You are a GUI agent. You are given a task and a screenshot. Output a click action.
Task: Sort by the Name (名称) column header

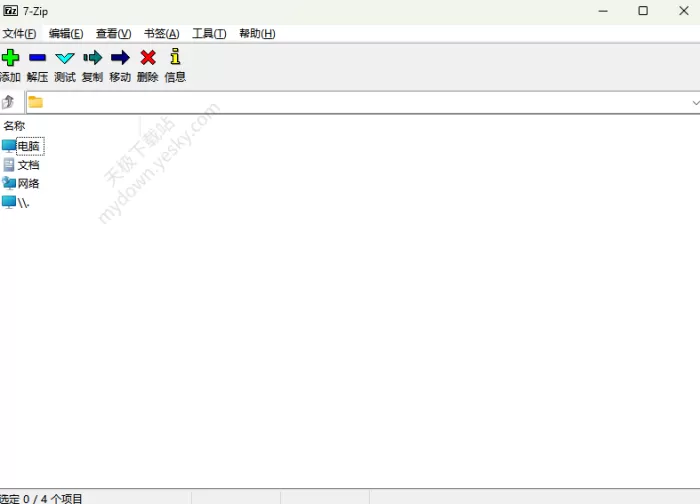coord(14,126)
